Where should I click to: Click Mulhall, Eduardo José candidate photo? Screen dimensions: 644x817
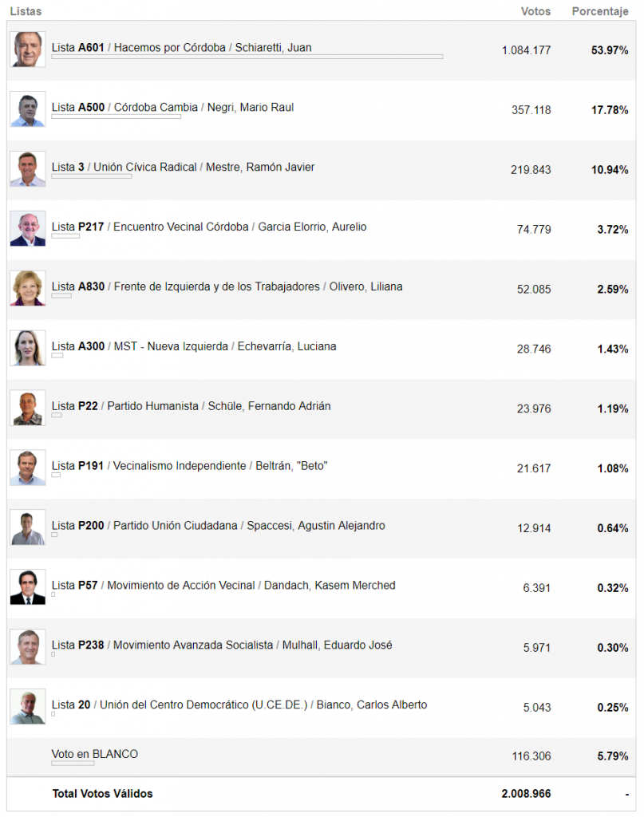pyautogui.click(x=28, y=647)
